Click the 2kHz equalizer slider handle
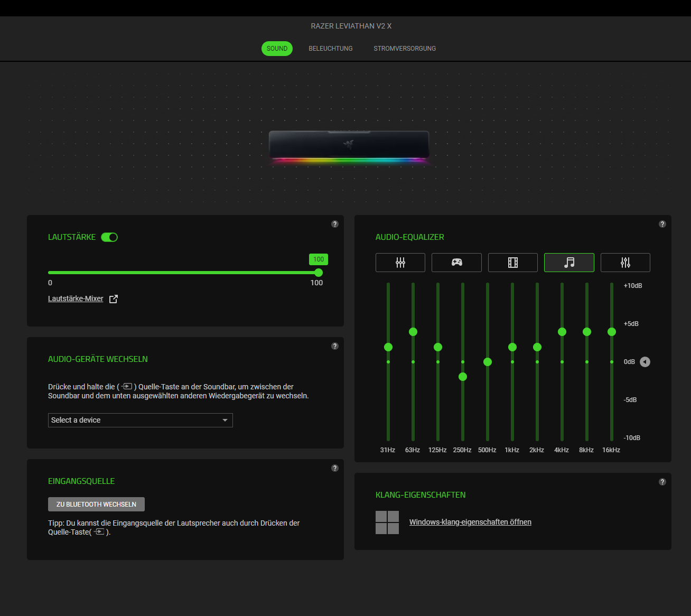Screen dimensions: 691x616 (x=537, y=347)
